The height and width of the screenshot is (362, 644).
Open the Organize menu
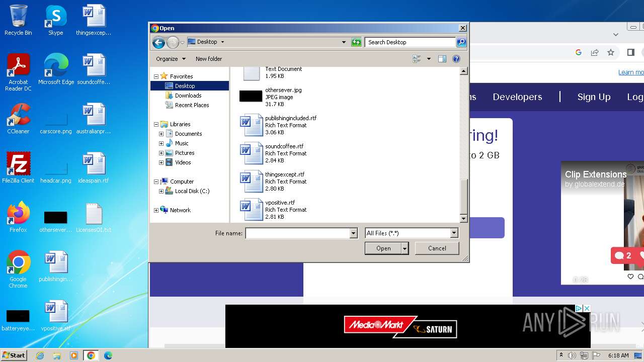(x=171, y=59)
